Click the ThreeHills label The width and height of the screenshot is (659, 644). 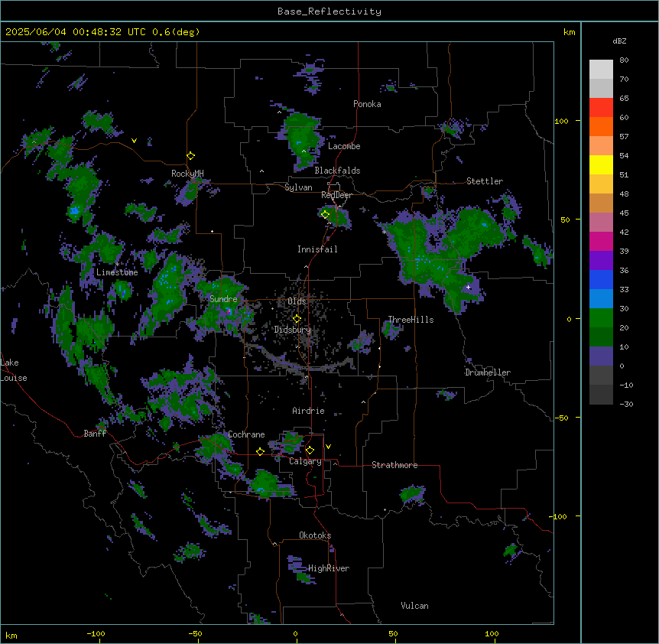[x=411, y=320]
